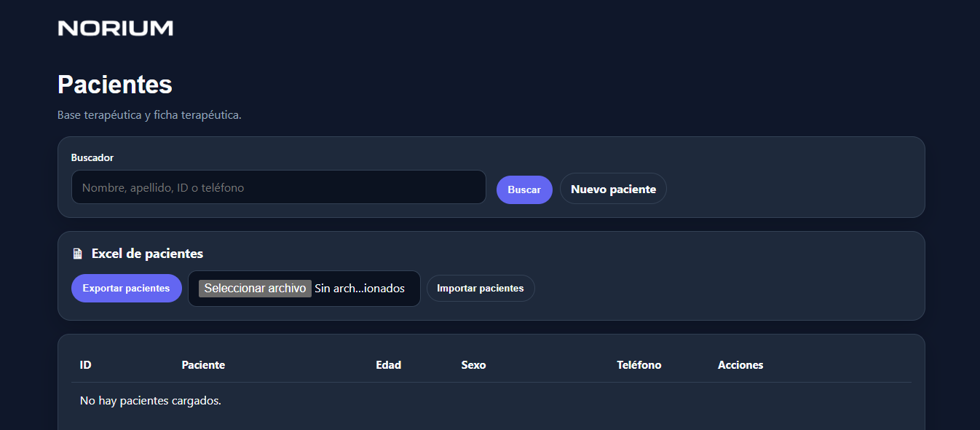Screen dimensions: 980x430
Task: Select the Paciente column header
Action: pyautogui.click(x=203, y=365)
